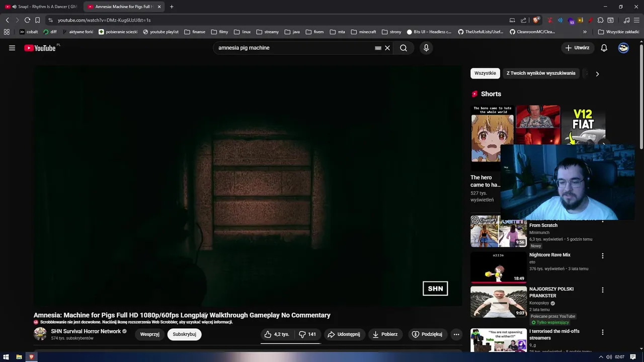Image resolution: width=644 pixels, height=362 pixels.
Task: Click the Brave icon in the taskbar
Action: 31,357
